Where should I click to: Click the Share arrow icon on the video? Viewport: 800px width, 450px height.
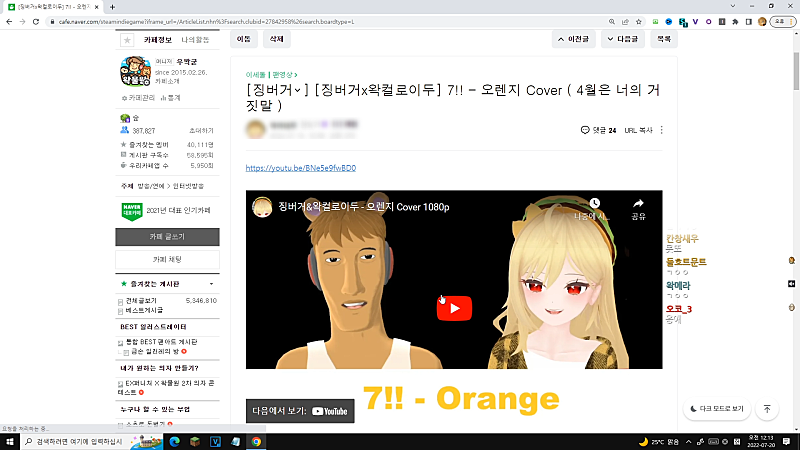click(x=638, y=203)
